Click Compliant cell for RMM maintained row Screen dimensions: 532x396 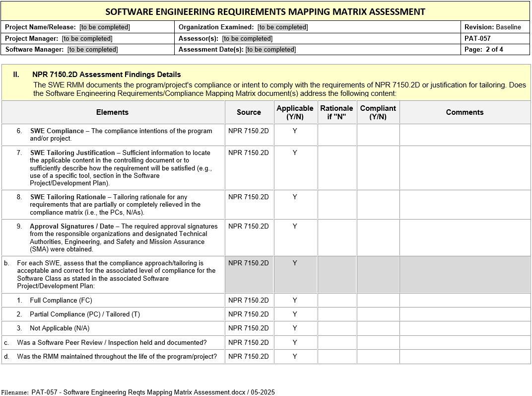[378, 356]
